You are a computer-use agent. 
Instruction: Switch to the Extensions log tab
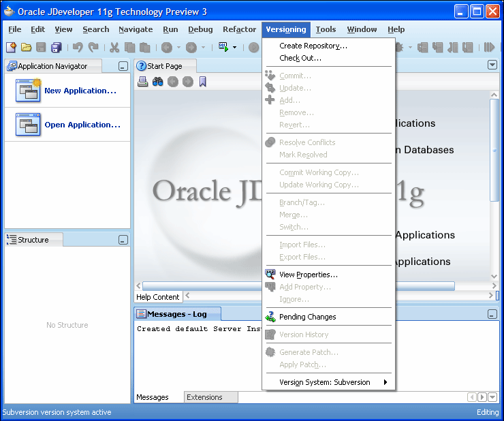pos(211,397)
